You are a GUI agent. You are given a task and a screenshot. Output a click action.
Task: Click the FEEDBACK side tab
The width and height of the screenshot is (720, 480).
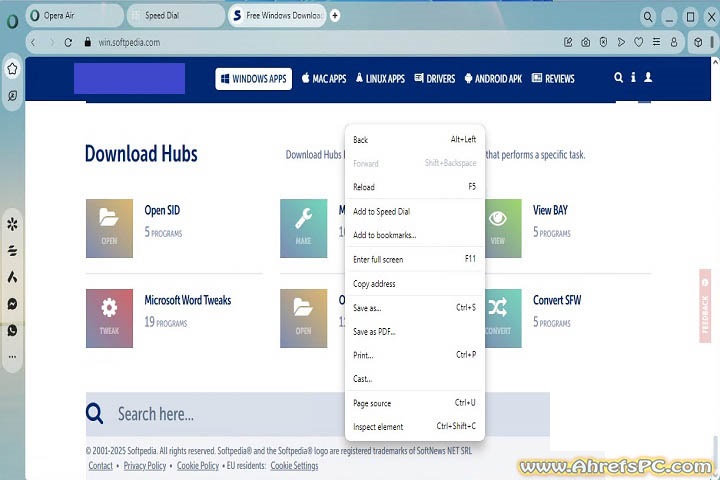click(x=705, y=306)
